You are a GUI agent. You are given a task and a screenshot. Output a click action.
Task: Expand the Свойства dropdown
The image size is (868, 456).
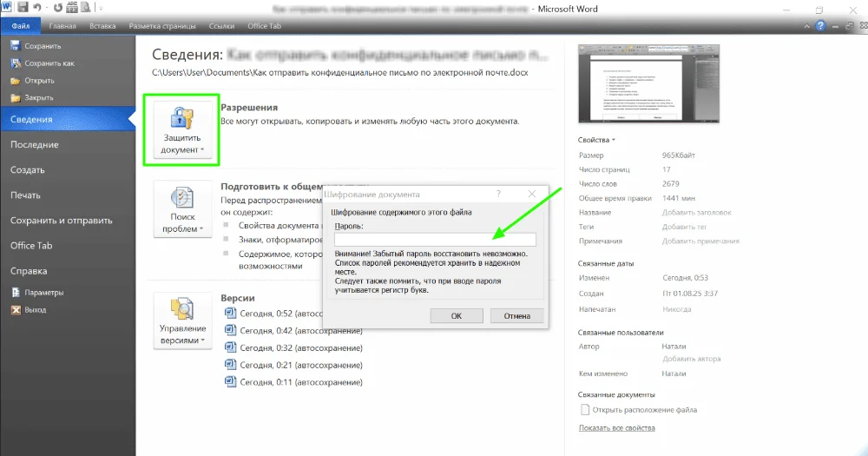[597, 140]
